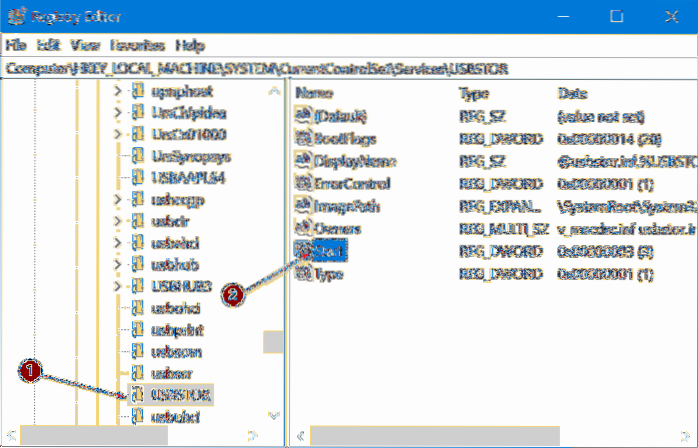Viewport: 698px width, 448px height.
Task: Maximize the Registry Editor window
Action: (x=617, y=16)
